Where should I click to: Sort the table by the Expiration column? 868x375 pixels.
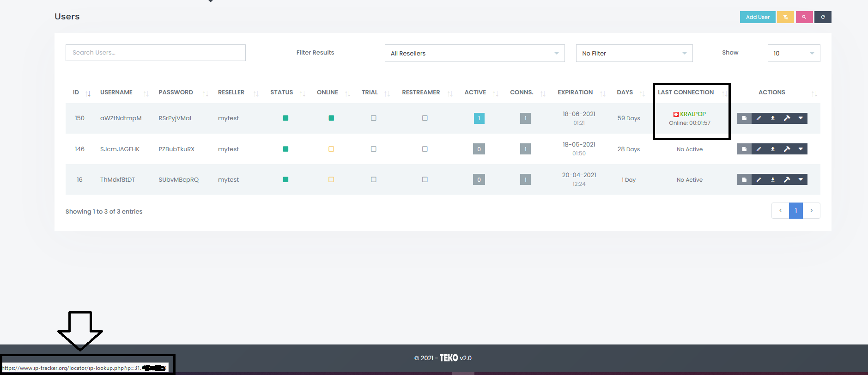click(575, 92)
